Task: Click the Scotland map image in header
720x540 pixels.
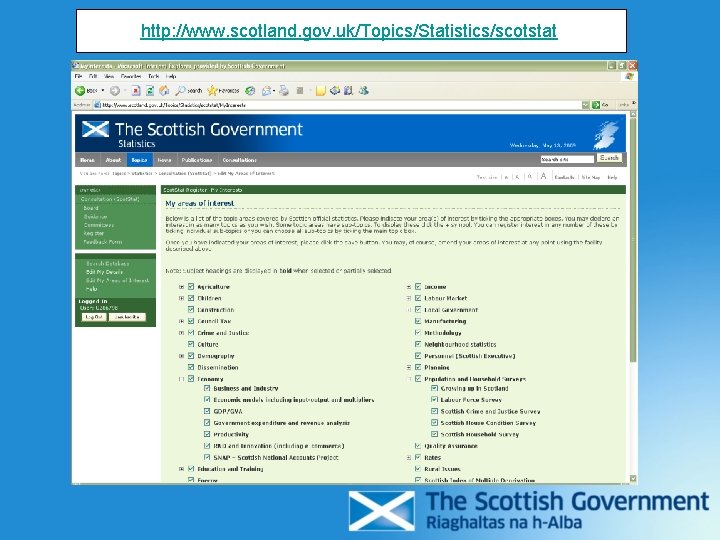Action: [606, 135]
